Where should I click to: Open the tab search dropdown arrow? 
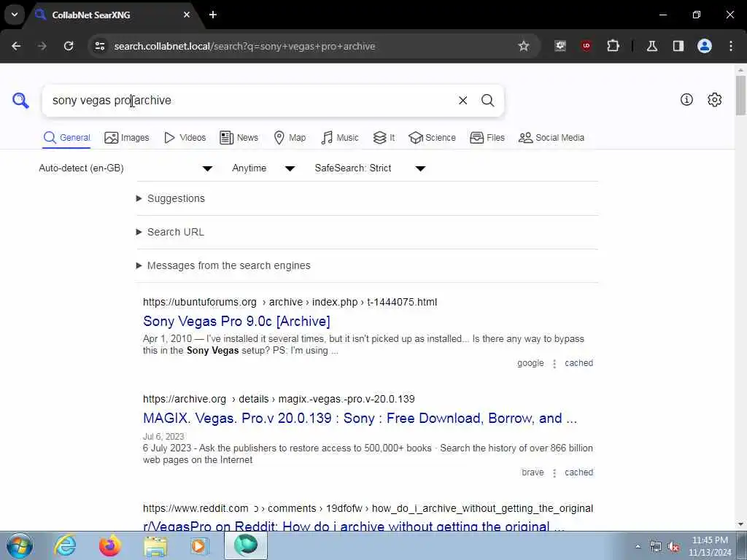(x=15, y=15)
